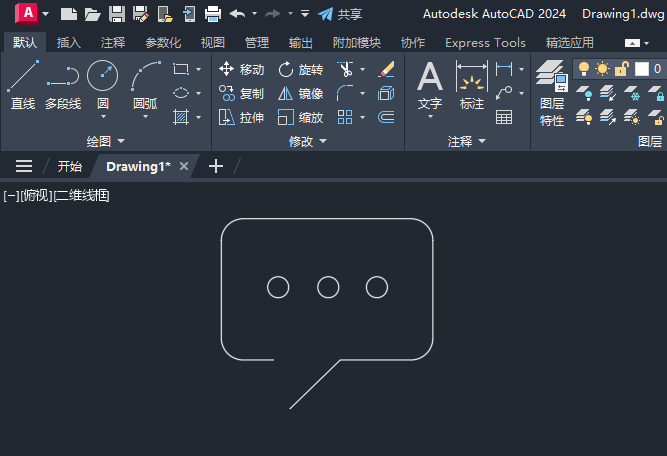
Task: Click the Open file icon
Action: [92, 14]
